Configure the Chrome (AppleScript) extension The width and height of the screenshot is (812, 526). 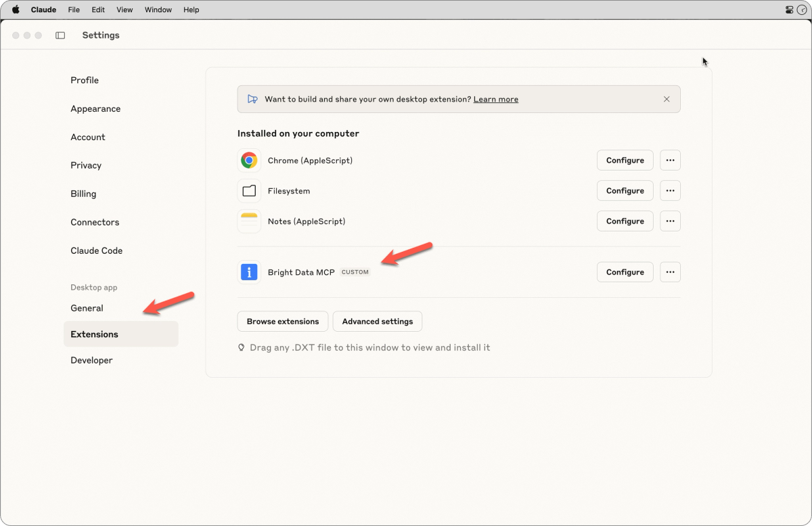[x=625, y=160]
